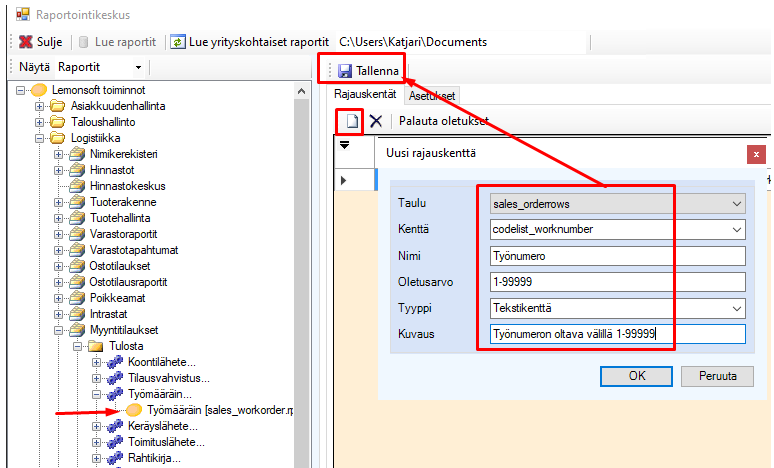This screenshot has width=774, height=468.
Task: Click the delete X icon beside the new icon
Action: [x=376, y=120]
